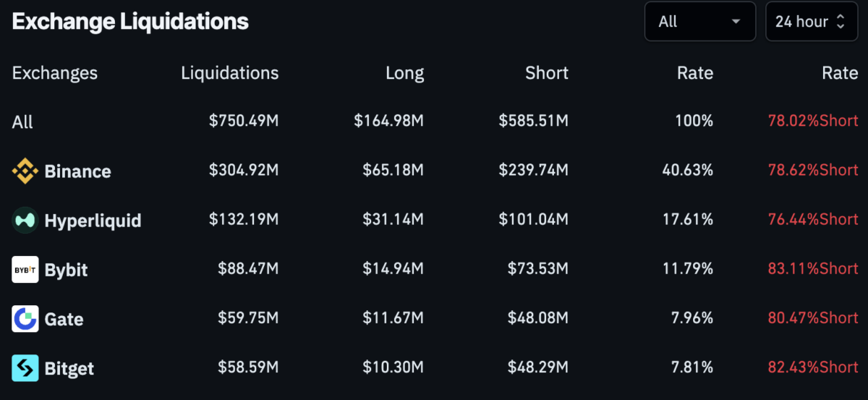Select the Bitget exchange name
Screen dimensions: 868x400
click(x=69, y=368)
